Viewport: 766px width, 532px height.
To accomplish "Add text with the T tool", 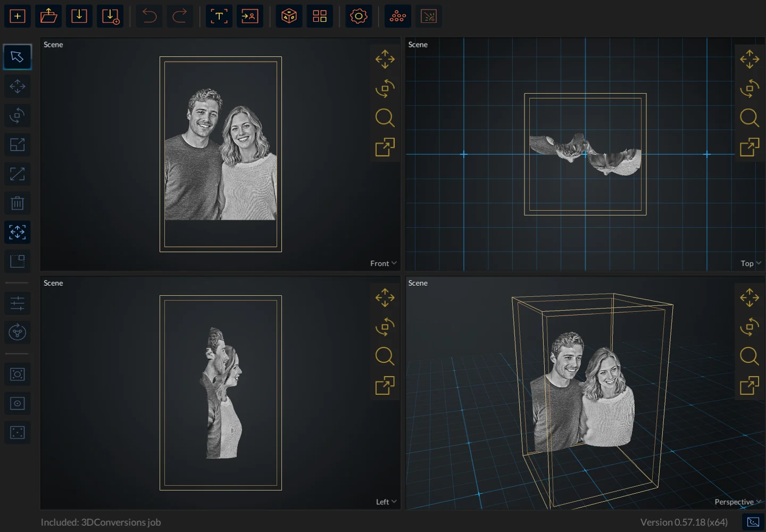I will tap(219, 16).
